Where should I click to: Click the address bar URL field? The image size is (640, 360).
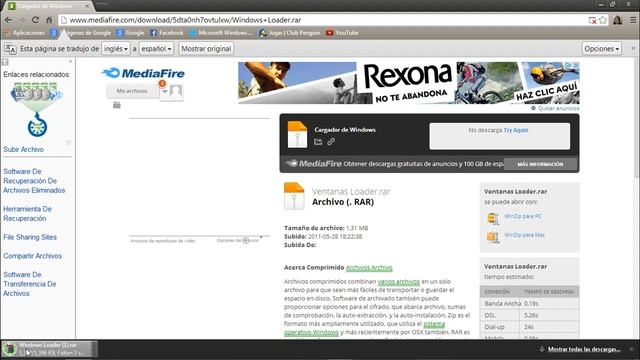coord(322,20)
